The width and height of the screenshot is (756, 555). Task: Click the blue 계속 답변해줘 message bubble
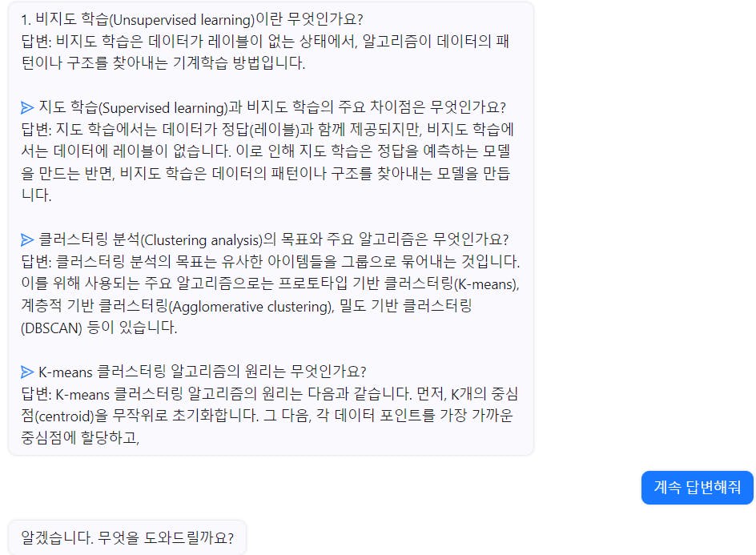point(698,488)
